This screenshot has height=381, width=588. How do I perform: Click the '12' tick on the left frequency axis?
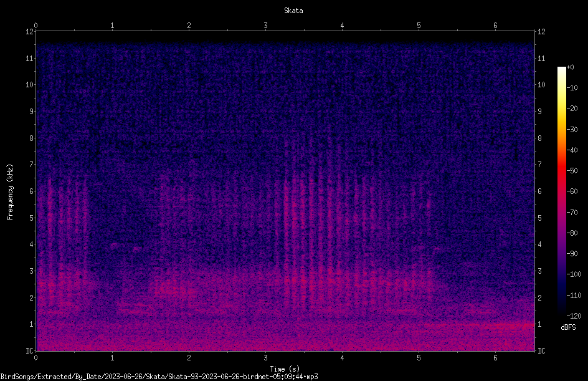(29, 32)
